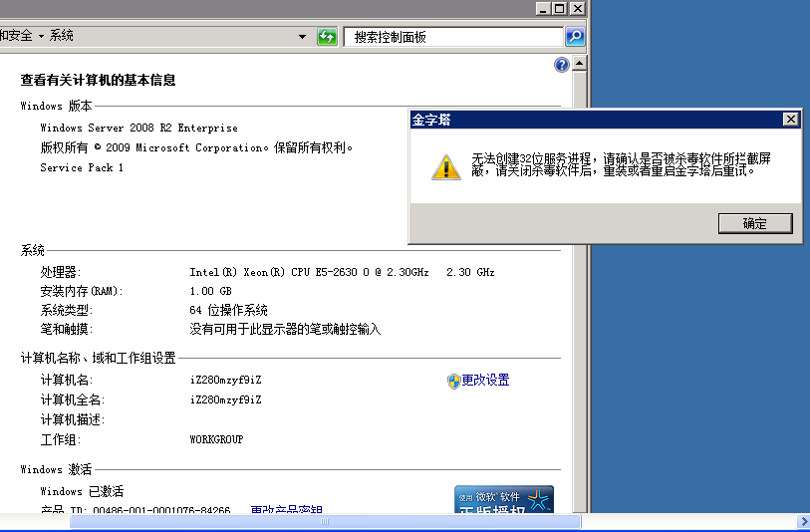The width and height of the screenshot is (810, 532).
Task: Click the shield icon beside 更改设置
Action: tap(453, 382)
